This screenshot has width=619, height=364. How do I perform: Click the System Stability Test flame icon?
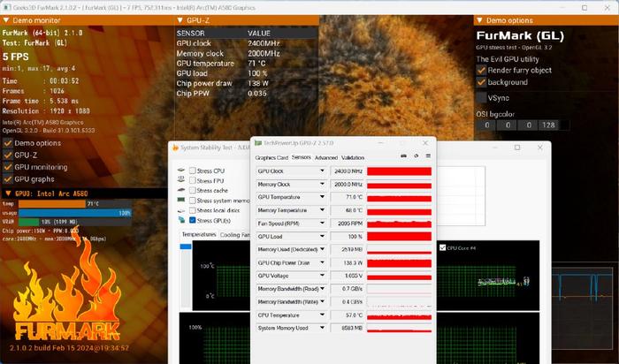pyautogui.click(x=175, y=148)
